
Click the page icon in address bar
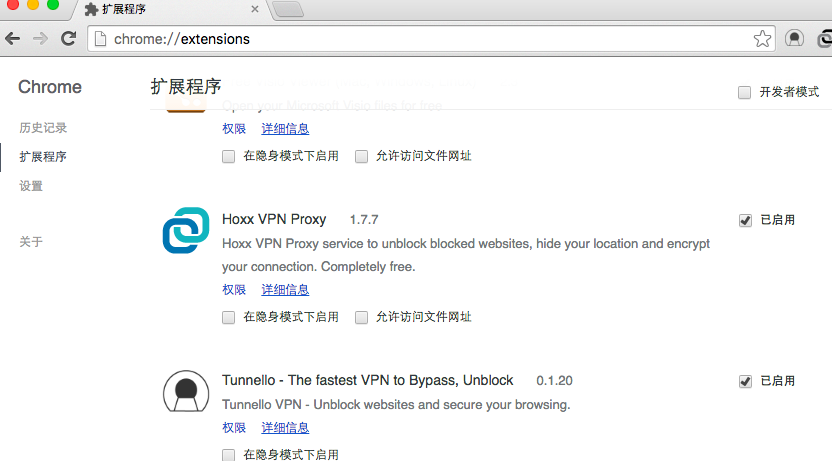100,39
